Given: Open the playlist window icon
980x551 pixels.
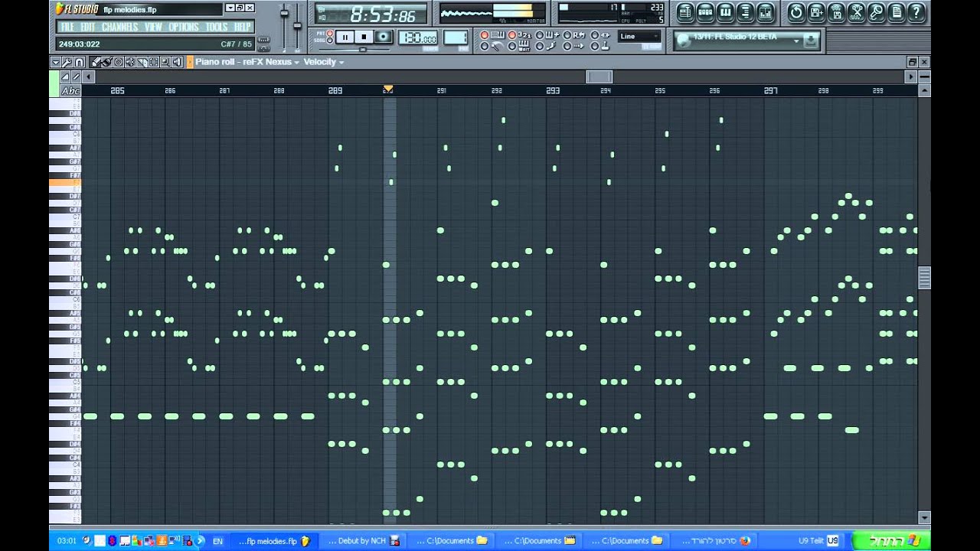Looking at the screenshot, I should (684, 12).
